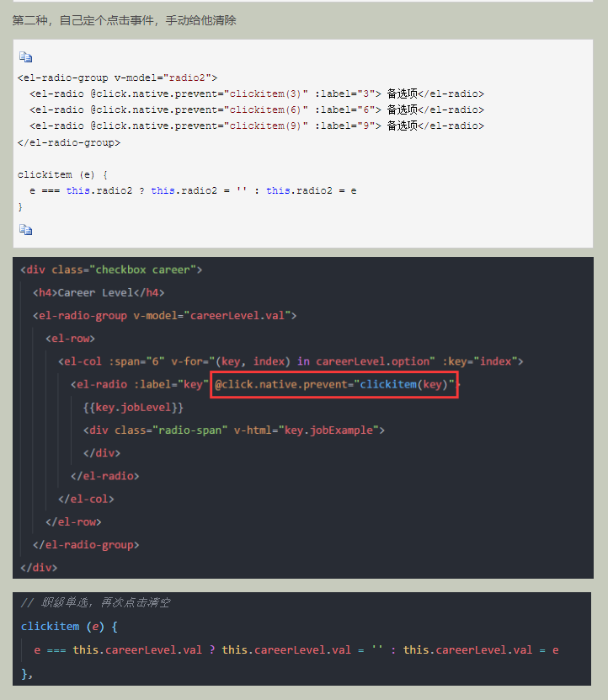Click the el-radio line with clickitem(9)
608x700 pixels.
[x=257, y=126]
